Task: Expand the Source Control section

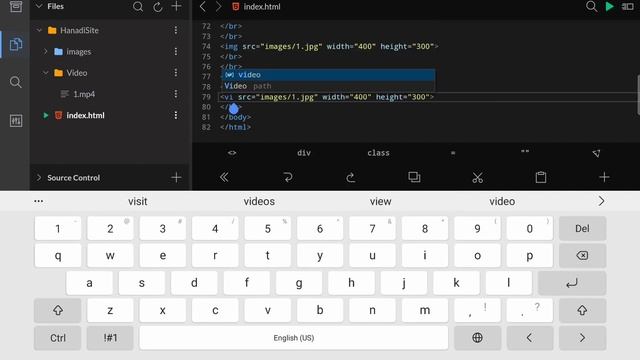Action: coord(39,178)
